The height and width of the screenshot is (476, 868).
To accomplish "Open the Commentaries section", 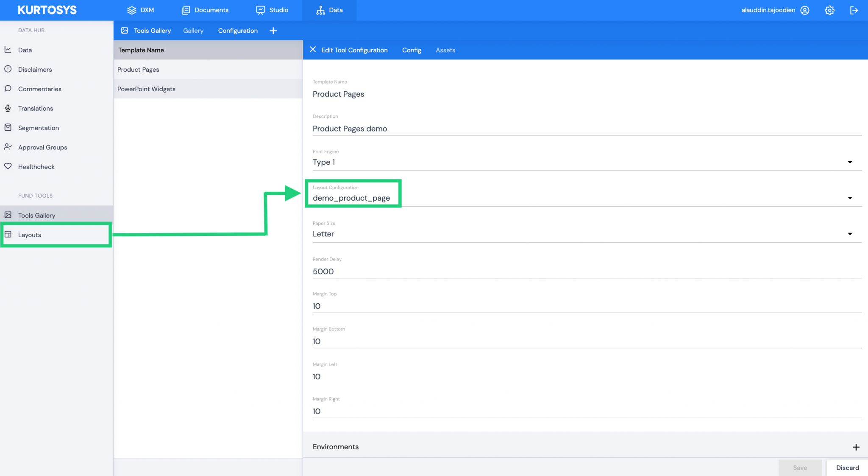I will pos(39,89).
